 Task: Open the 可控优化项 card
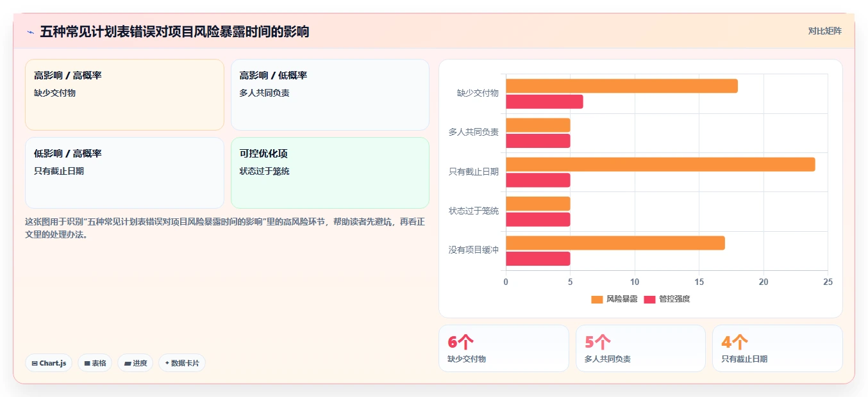(x=330, y=173)
